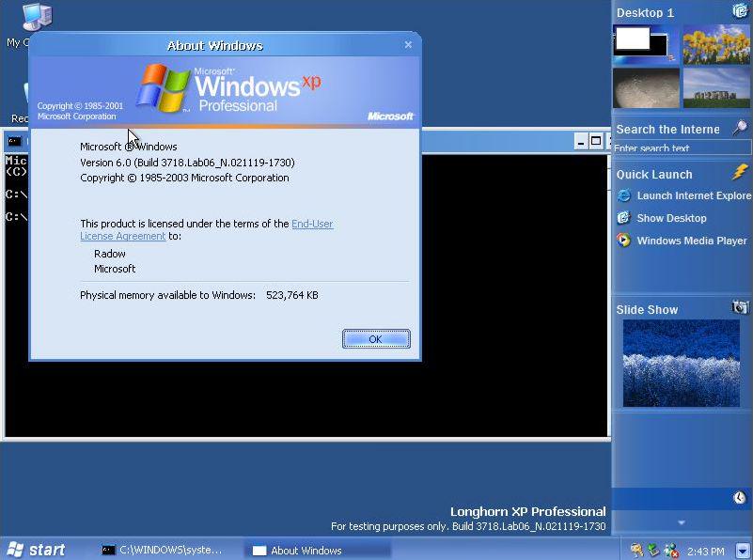Viewport: 753px width, 560px height.
Task: Select the Stonehenge desktop thumbnail
Action: tap(717, 89)
